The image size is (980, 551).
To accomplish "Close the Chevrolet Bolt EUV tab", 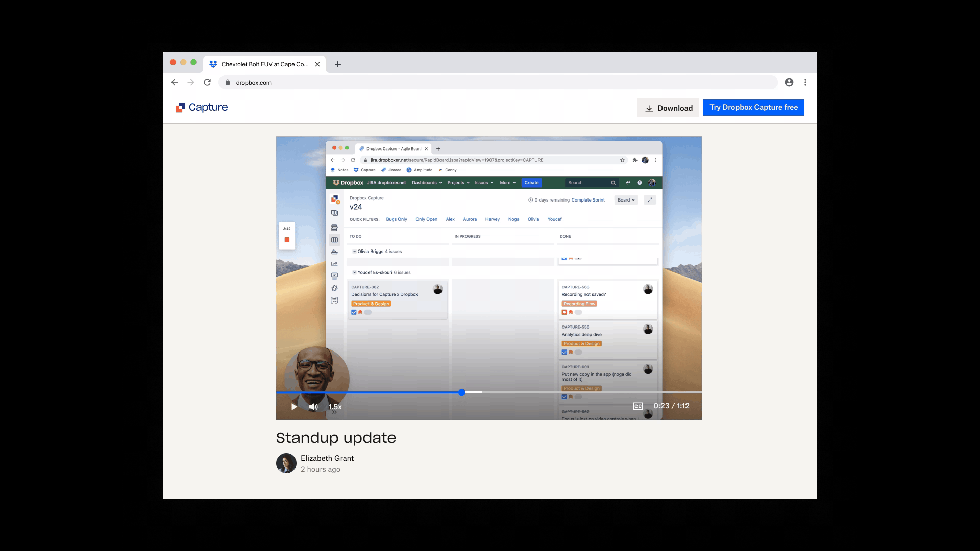I will pyautogui.click(x=317, y=64).
